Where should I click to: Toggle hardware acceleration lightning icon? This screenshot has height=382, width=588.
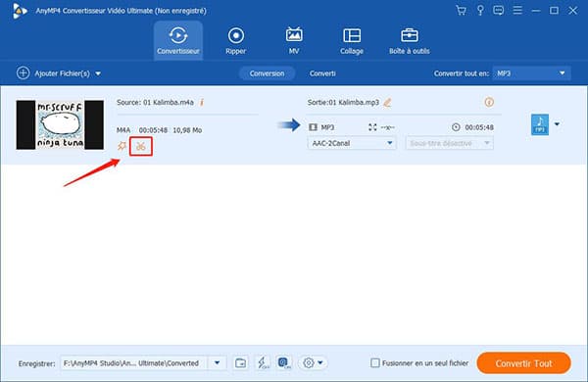(263, 362)
